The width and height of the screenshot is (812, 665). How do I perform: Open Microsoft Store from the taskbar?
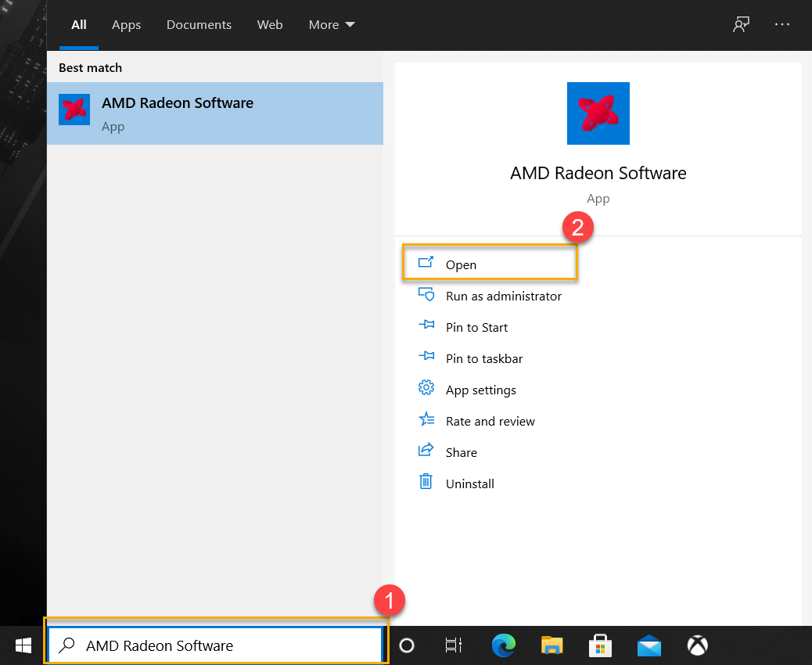pyautogui.click(x=600, y=645)
